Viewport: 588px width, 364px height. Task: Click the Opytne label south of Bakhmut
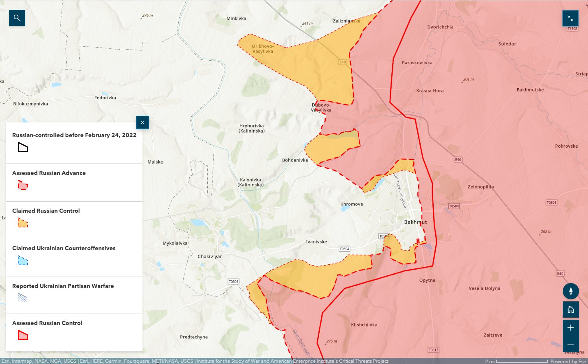click(427, 280)
